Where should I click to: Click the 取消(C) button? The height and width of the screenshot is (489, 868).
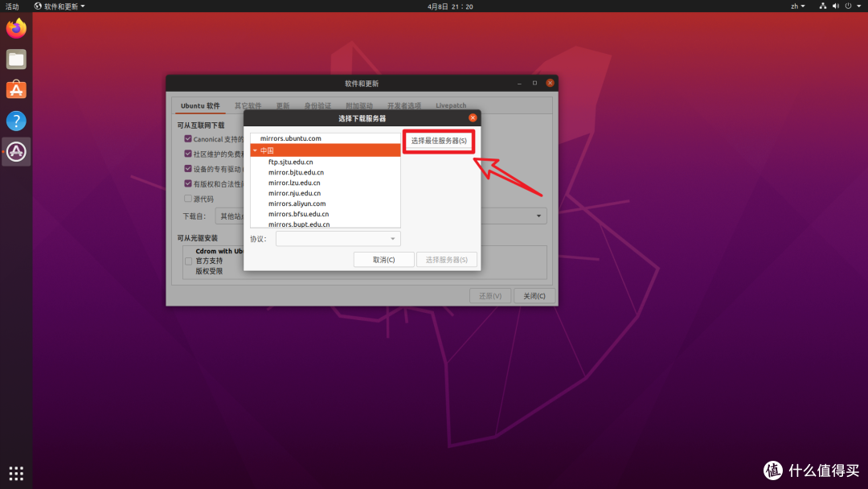(x=383, y=259)
